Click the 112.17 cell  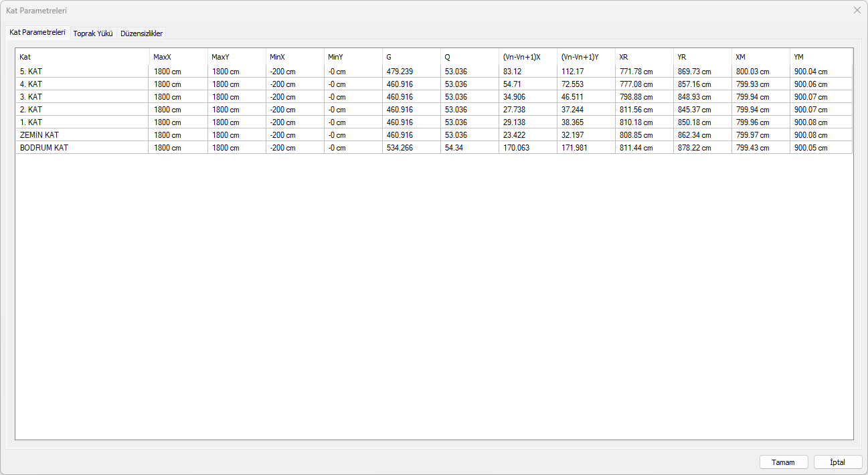586,72
